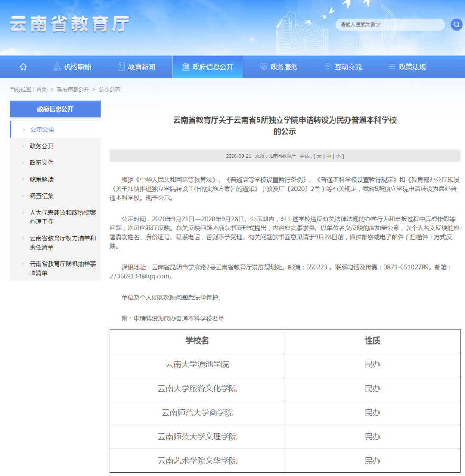Go to 公示公告 in the breadcrumb
The width and height of the screenshot is (465, 476).
pyautogui.click(x=109, y=89)
